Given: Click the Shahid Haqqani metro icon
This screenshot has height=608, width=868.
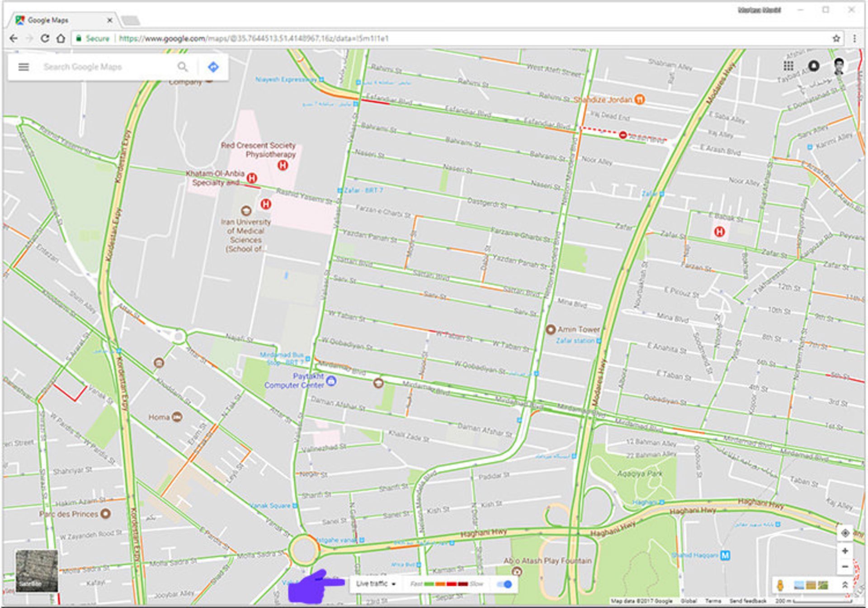Looking at the screenshot, I should [725, 555].
